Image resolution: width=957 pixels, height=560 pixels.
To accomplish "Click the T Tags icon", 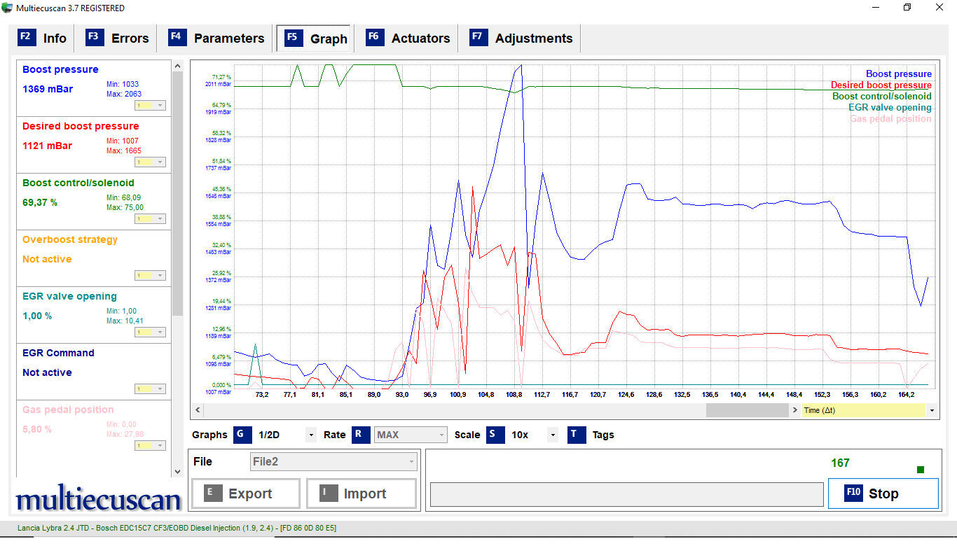I will pos(577,435).
